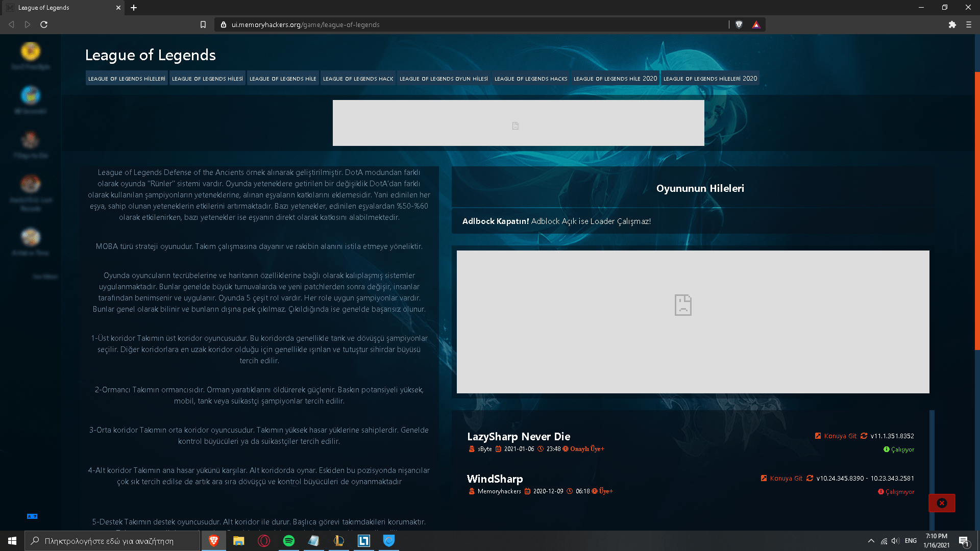Click the large broken ad placeholder
Screen dimensions: 980x551
693,322
